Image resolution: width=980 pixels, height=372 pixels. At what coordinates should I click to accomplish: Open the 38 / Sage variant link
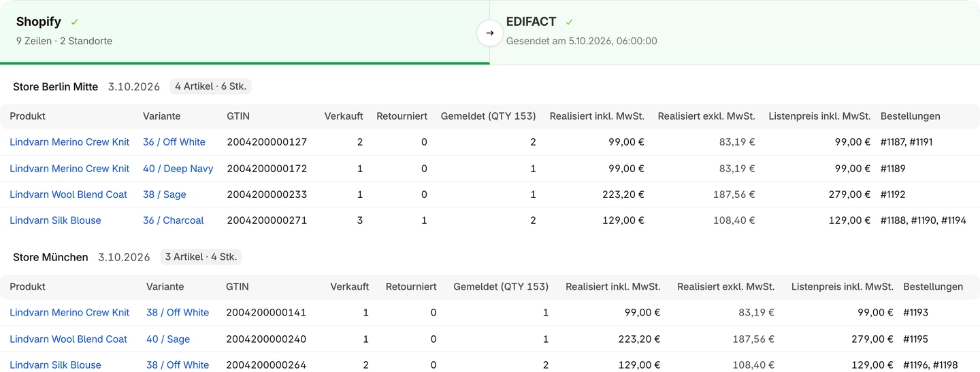point(165,195)
